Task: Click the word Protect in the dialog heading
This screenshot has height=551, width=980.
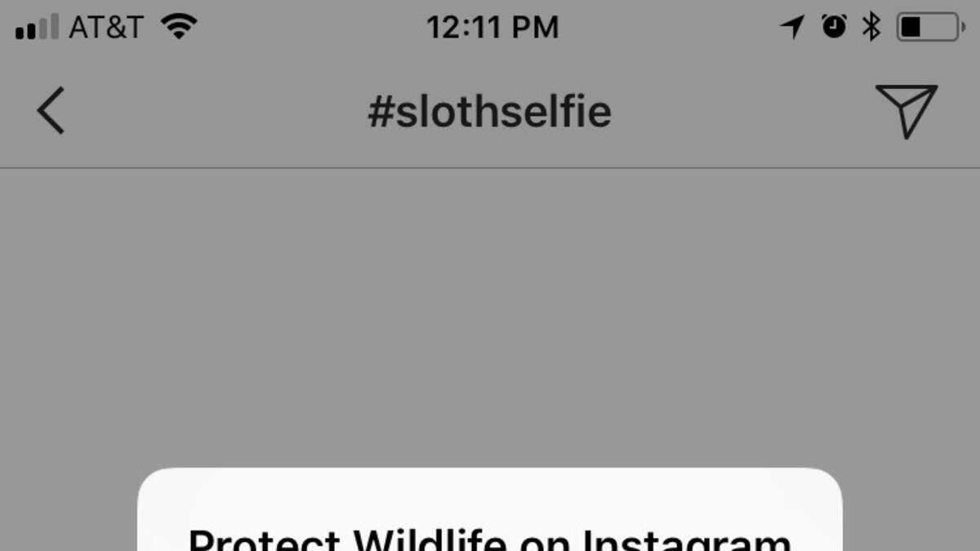Action: (264, 539)
